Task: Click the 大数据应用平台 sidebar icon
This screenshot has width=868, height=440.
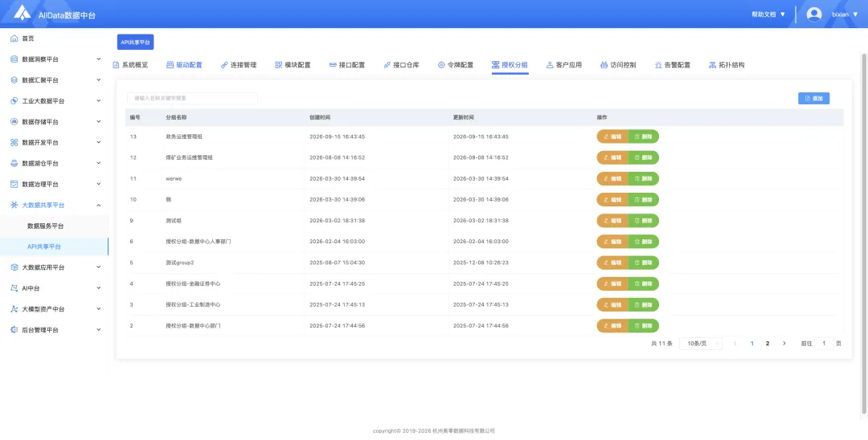Action: [14, 267]
